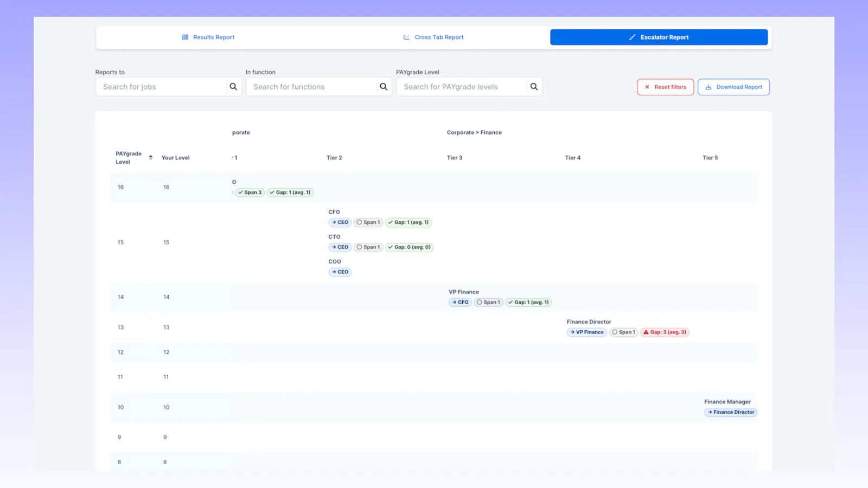Focus the Search for jobs field
This screenshot has height=488, width=868.
(161, 87)
